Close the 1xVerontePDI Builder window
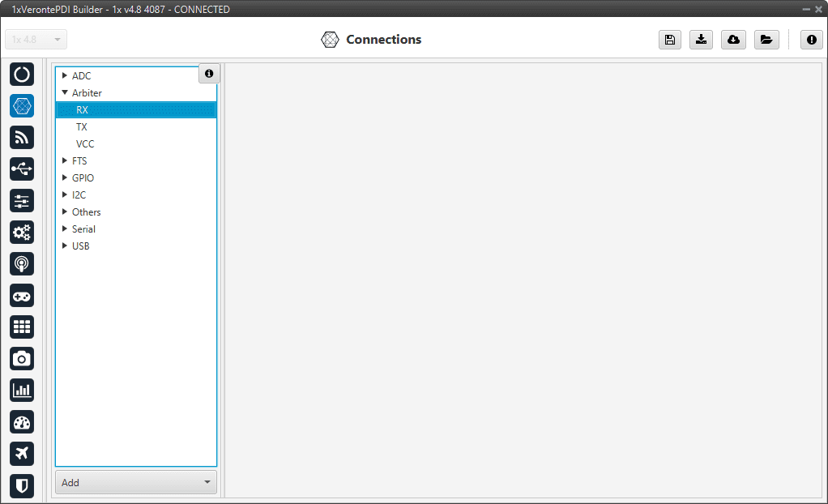This screenshot has width=828, height=504. coord(818,9)
